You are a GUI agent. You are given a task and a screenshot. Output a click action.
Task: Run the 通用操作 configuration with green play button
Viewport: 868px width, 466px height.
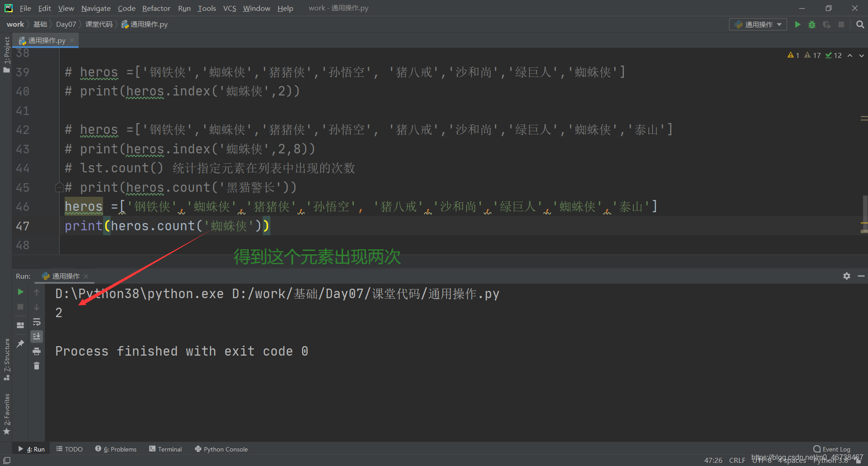(x=797, y=24)
